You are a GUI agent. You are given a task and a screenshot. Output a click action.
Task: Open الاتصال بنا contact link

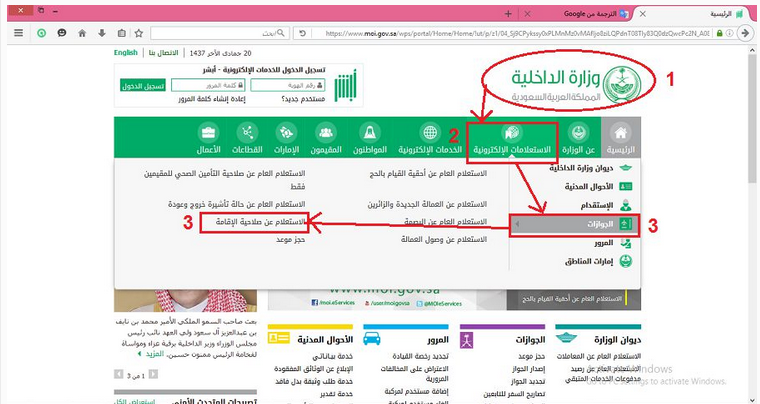click(x=163, y=53)
